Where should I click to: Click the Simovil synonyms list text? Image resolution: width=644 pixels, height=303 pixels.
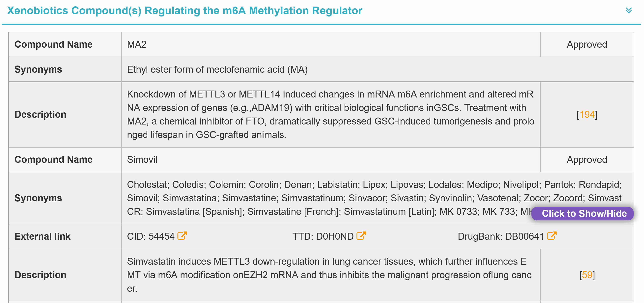[x=325, y=198]
